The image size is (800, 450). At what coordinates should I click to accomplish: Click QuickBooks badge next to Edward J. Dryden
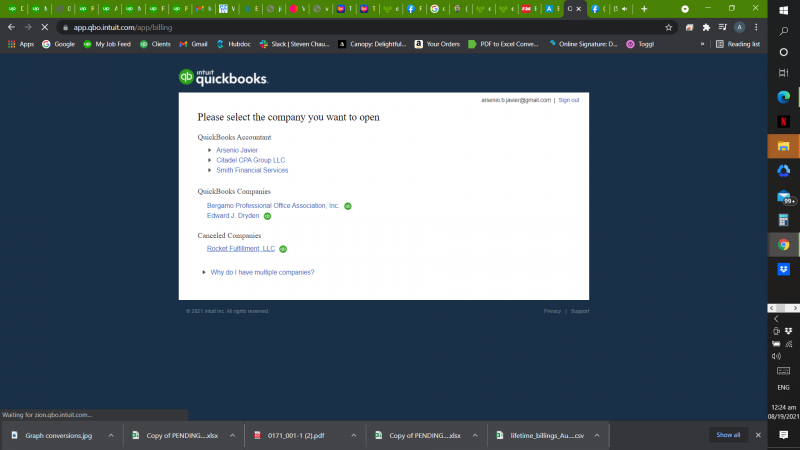[267, 216]
